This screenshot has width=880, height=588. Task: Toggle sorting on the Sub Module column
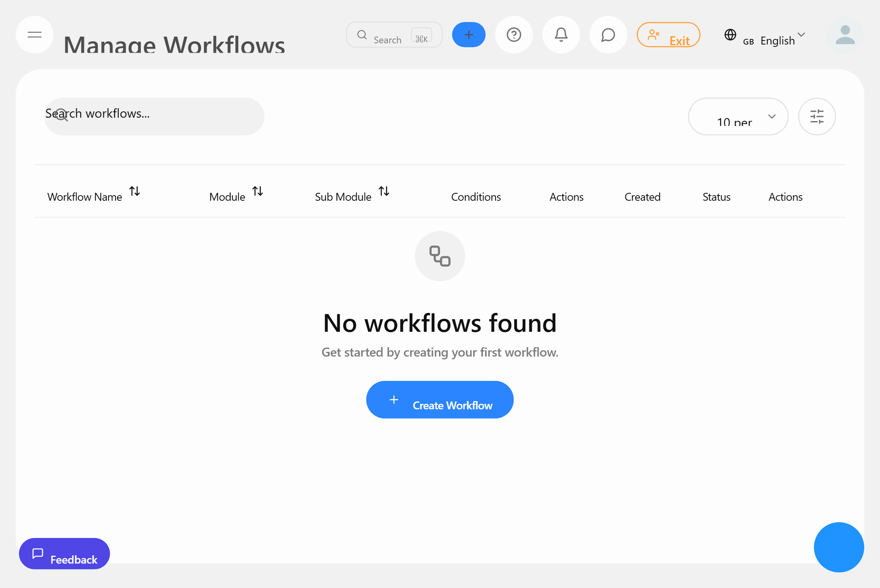click(385, 191)
